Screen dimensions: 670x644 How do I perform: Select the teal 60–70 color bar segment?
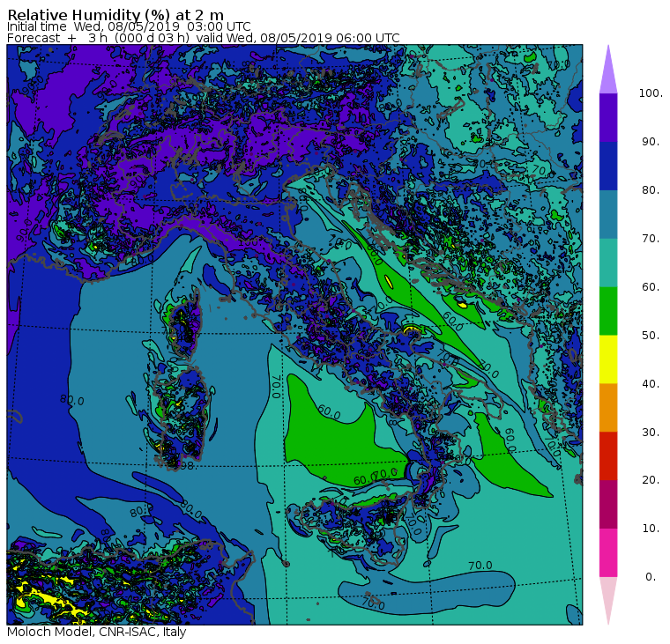(608, 263)
